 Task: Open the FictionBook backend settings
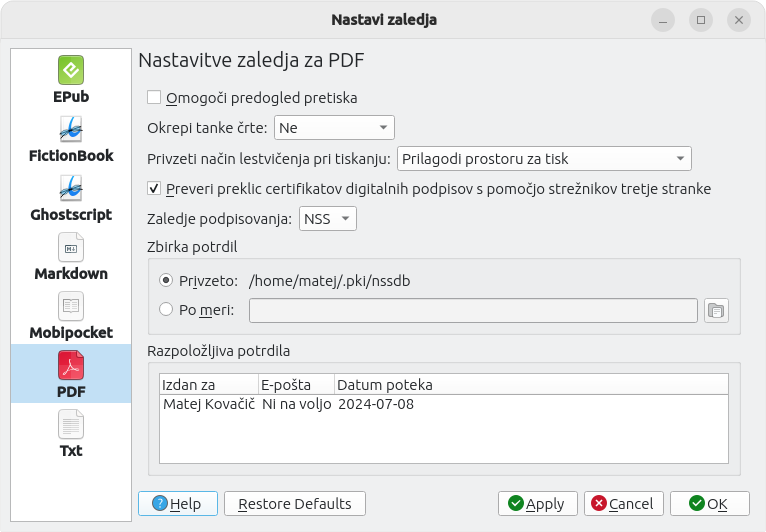[x=71, y=139]
